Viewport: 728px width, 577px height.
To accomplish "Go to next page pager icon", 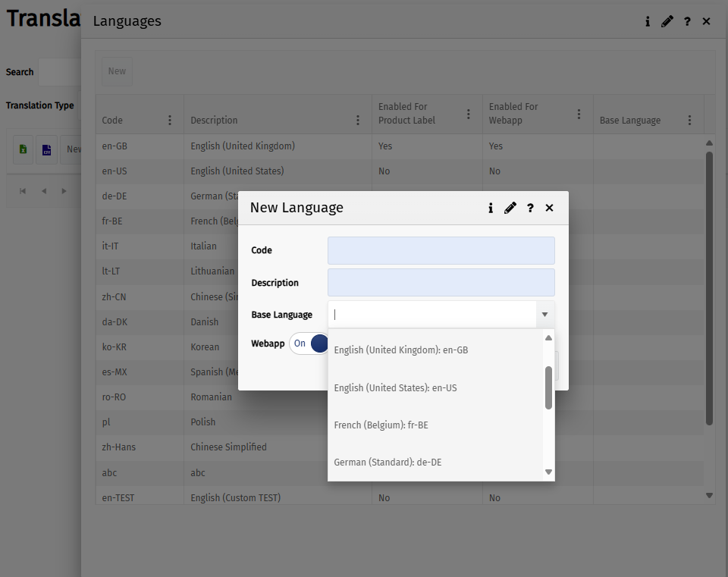I will click(x=64, y=191).
